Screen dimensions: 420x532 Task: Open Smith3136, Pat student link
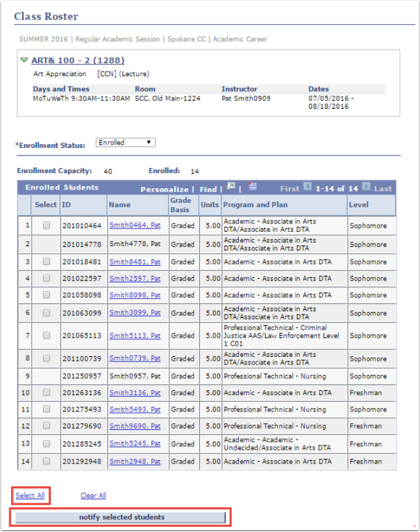(135, 393)
